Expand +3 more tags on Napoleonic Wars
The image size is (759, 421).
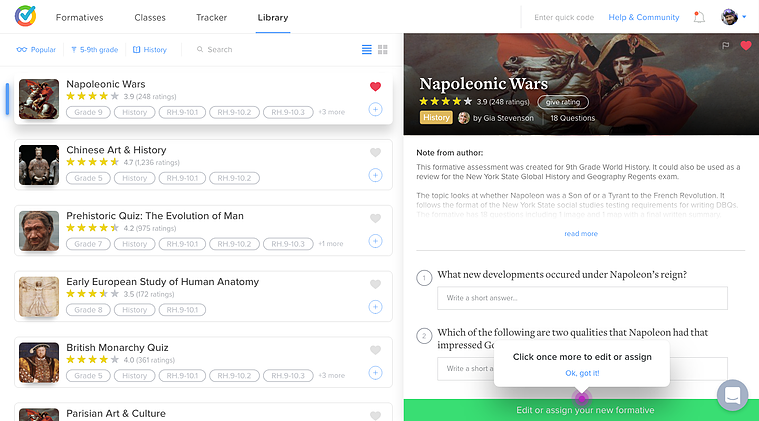coord(332,112)
